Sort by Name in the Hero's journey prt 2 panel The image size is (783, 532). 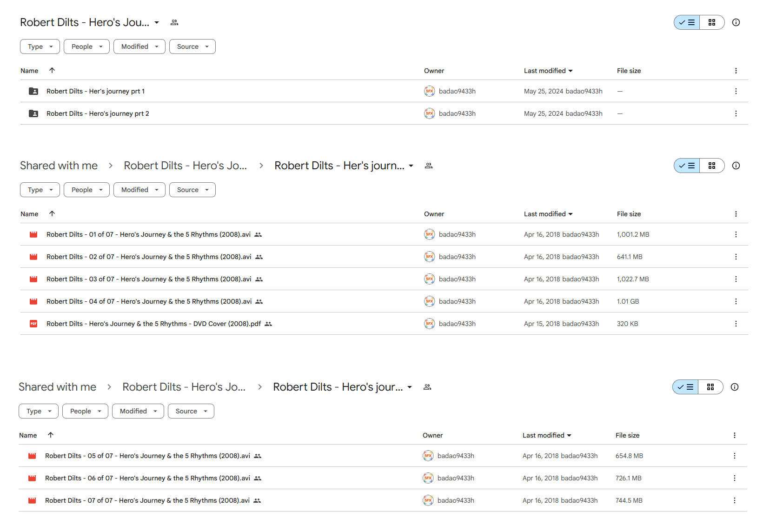point(28,435)
